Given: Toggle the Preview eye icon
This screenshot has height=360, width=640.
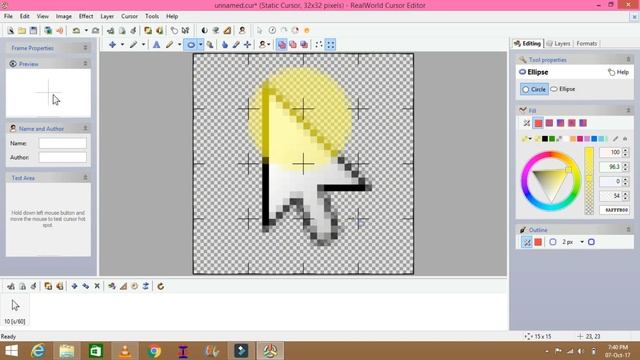Looking at the screenshot, I should [x=13, y=64].
